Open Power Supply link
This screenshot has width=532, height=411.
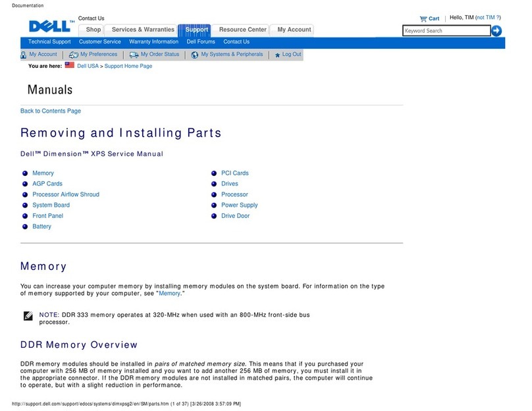[x=240, y=205]
